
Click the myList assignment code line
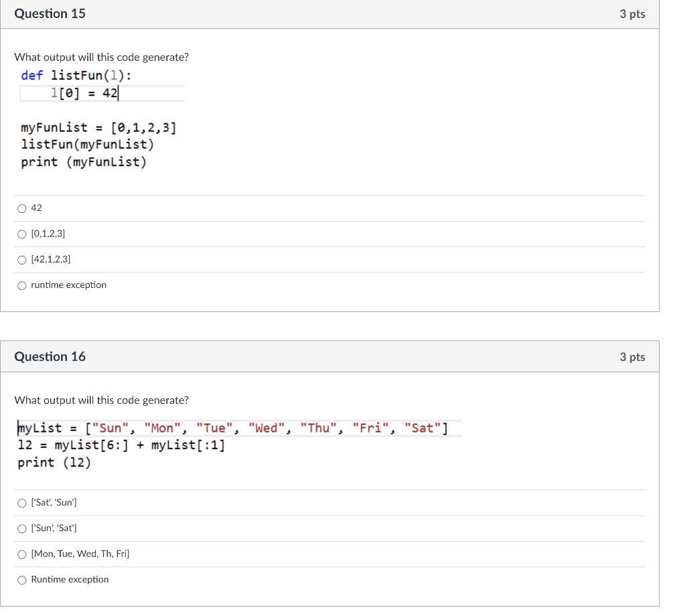[x=238, y=428]
